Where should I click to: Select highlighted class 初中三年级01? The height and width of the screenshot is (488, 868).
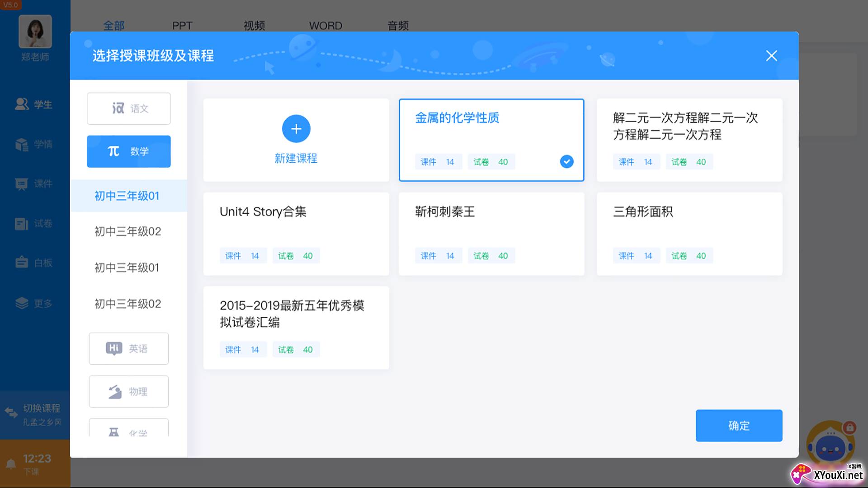point(127,196)
